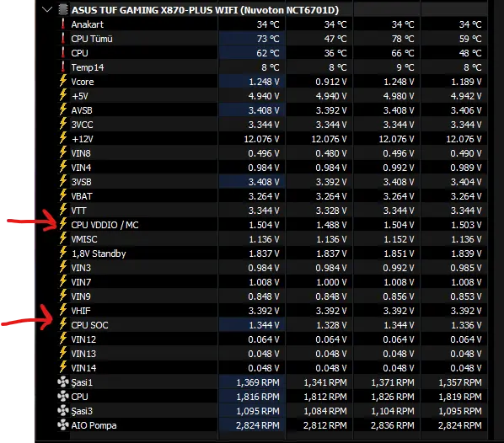The height and width of the screenshot is (443, 504).
Task: Click the lightning icon beside VTT
Action: (63, 210)
